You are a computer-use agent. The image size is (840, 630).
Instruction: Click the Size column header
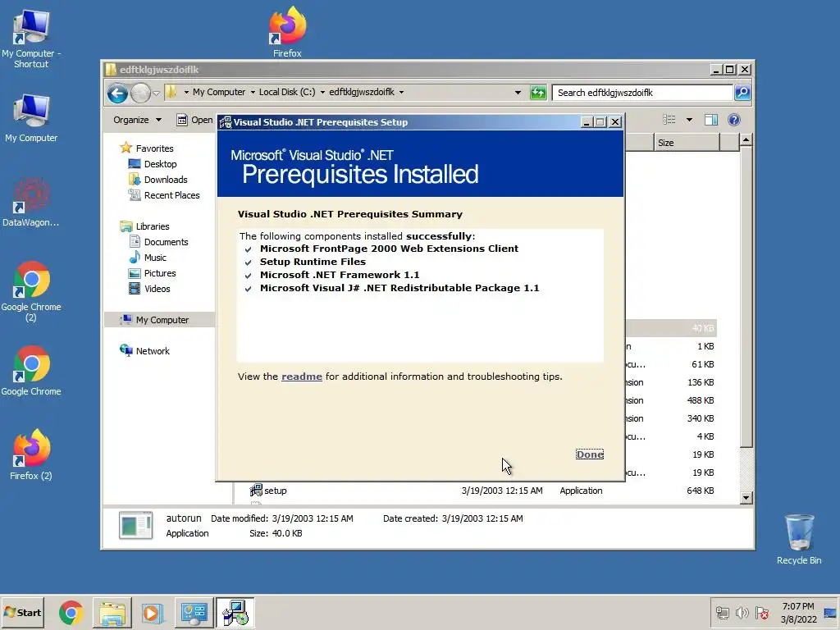[x=687, y=143]
